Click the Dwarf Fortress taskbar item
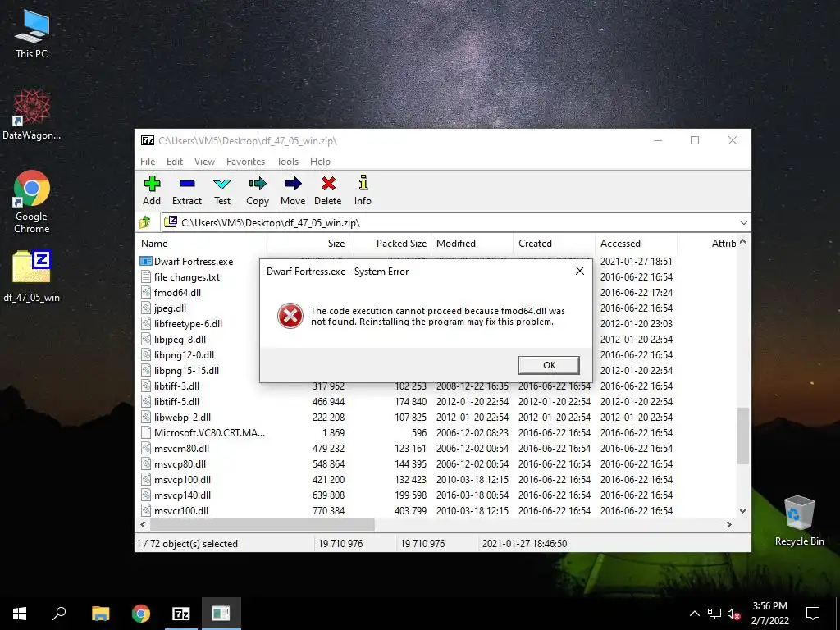 [221, 614]
